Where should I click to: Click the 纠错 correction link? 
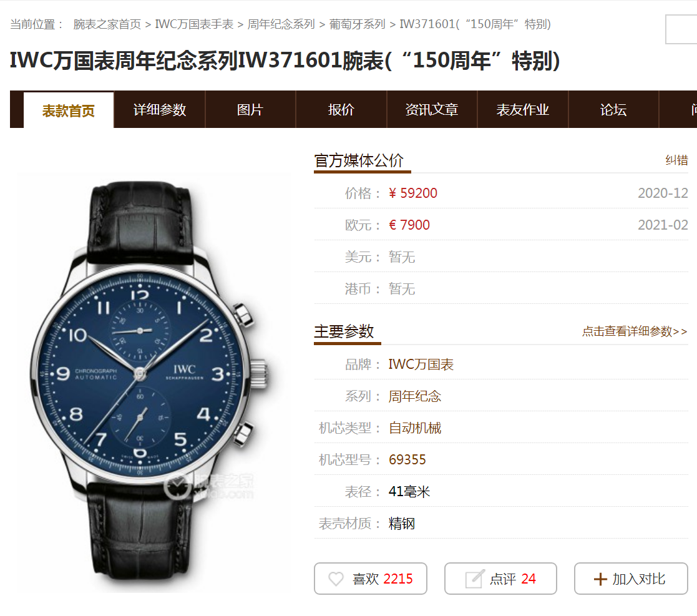(x=676, y=160)
